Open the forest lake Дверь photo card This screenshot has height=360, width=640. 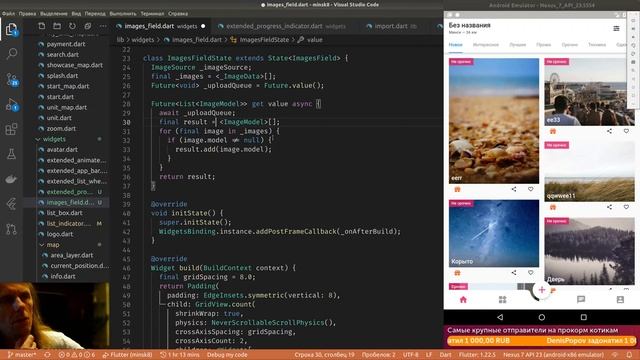point(589,251)
